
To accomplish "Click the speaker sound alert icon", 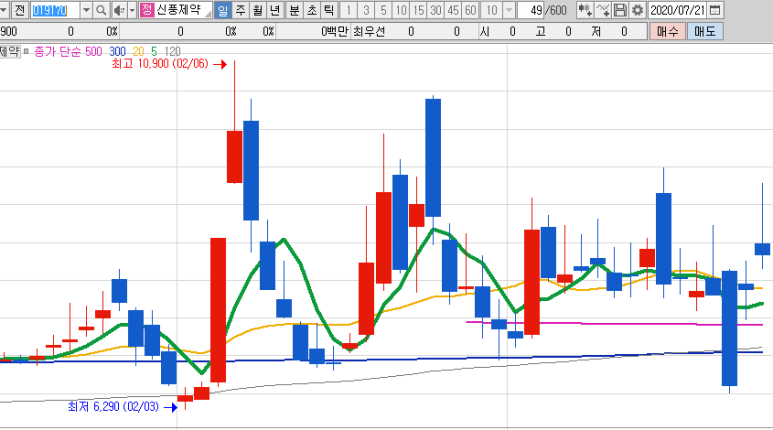I will 119,10.
